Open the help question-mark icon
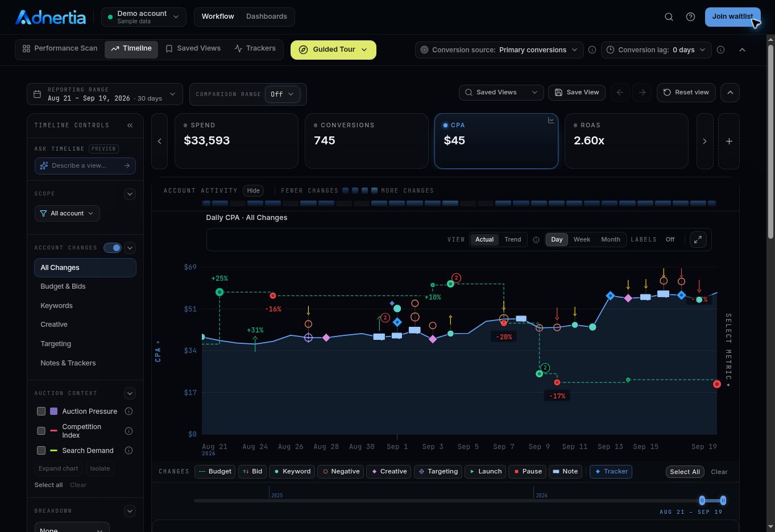Image resolution: width=775 pixels, height=532 pixels. tap(690, 17)
